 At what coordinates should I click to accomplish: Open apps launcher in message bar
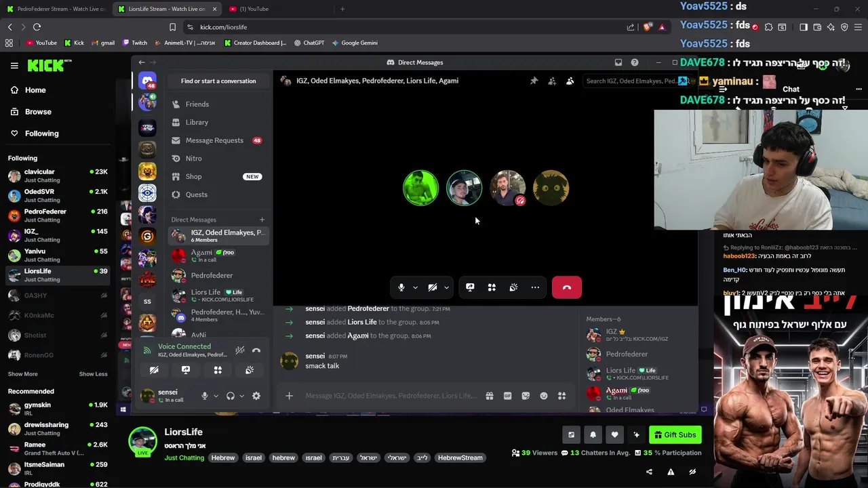point(561,396)
